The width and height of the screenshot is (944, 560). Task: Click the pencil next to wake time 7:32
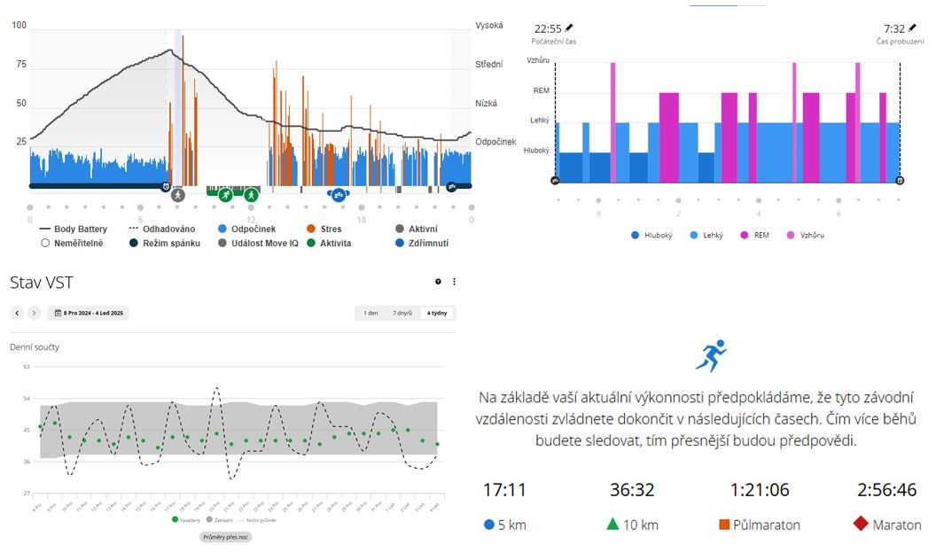[913, 28]
